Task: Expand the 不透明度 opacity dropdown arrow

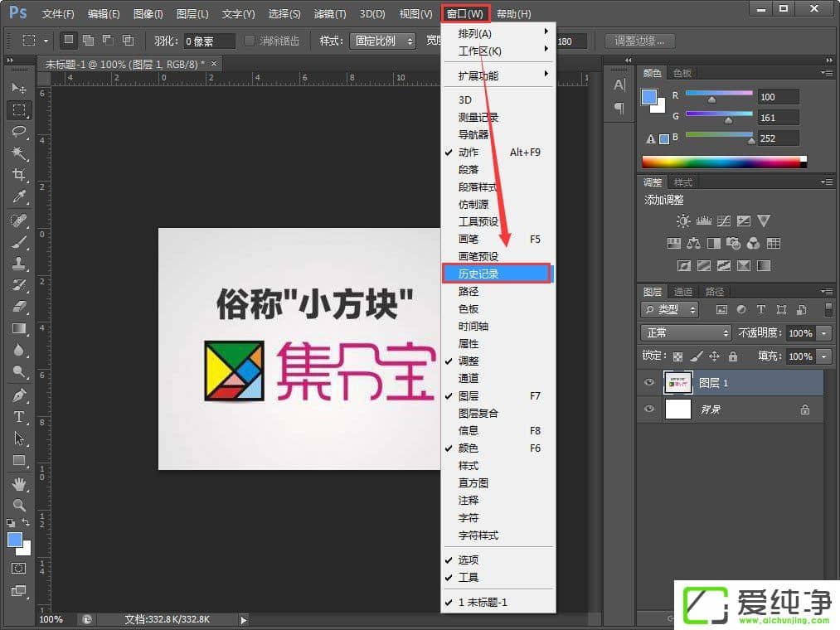Action: tap(823, 332)
